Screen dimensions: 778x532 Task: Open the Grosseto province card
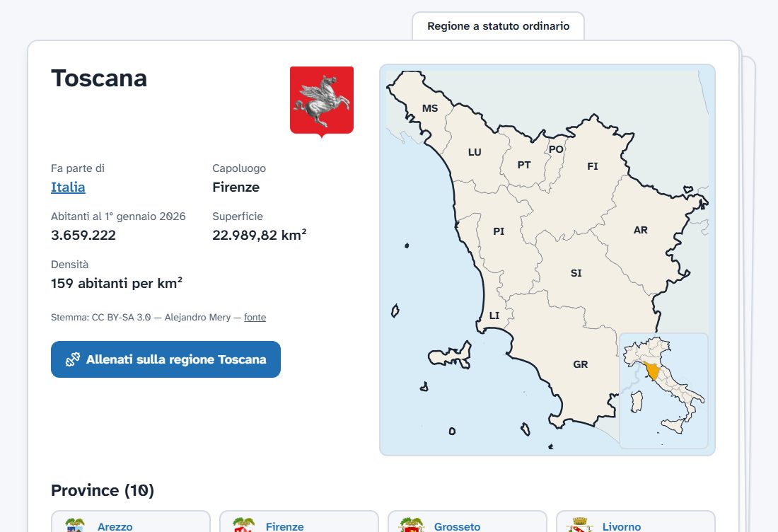point(468,521)
